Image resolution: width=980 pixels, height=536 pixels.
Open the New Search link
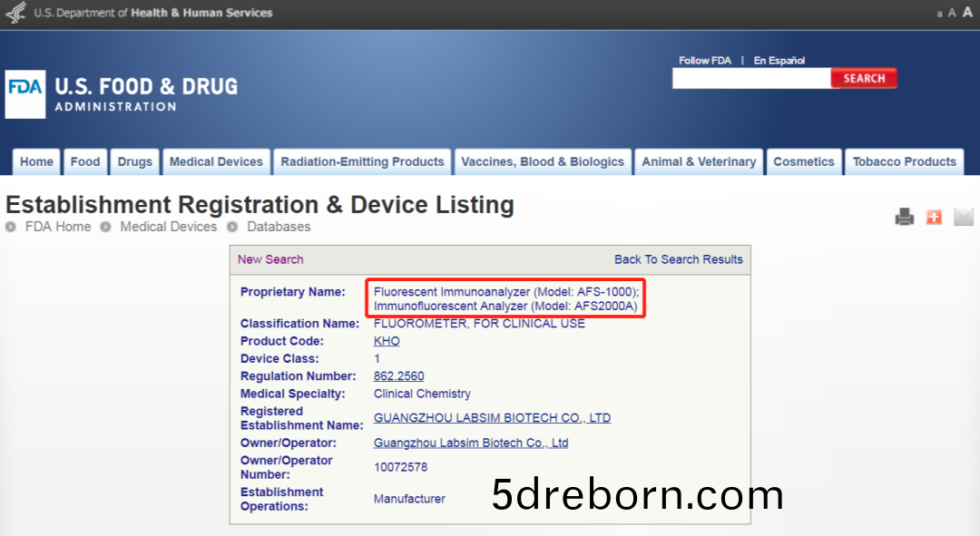click(x=270, y=259)
